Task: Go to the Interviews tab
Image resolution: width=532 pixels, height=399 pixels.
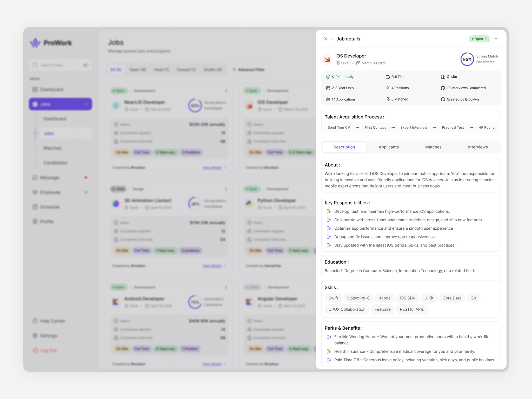Action: (478, 147)
